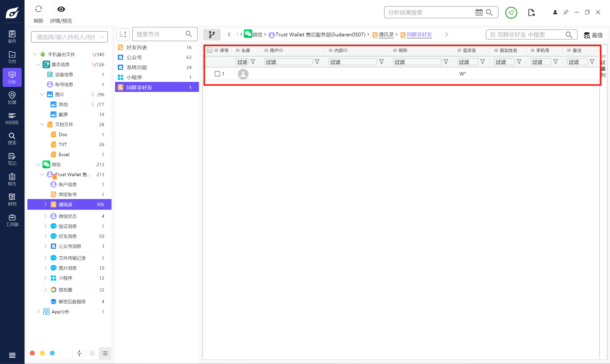Click the magnifier in the 分析结果搜索 box
Viewport: 610px width, 364px height.
(489, 12)
